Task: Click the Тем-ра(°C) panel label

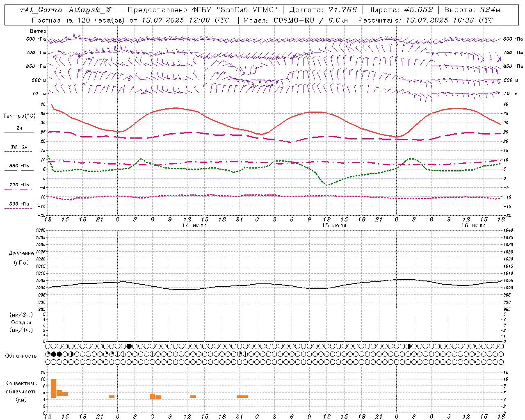Action: (19, 116)
